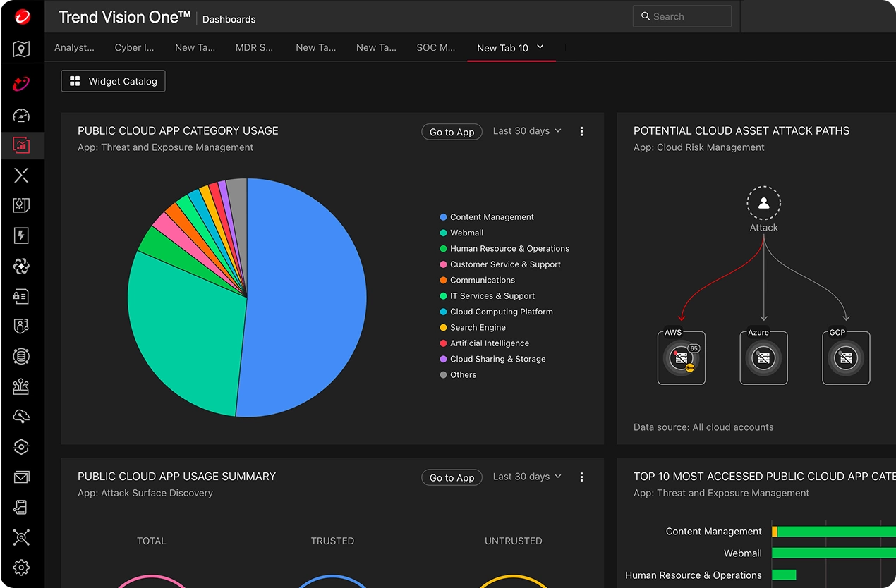Open the lightning bolt sidebar icon
Screen dimensions: 896x588
point(21,235)
